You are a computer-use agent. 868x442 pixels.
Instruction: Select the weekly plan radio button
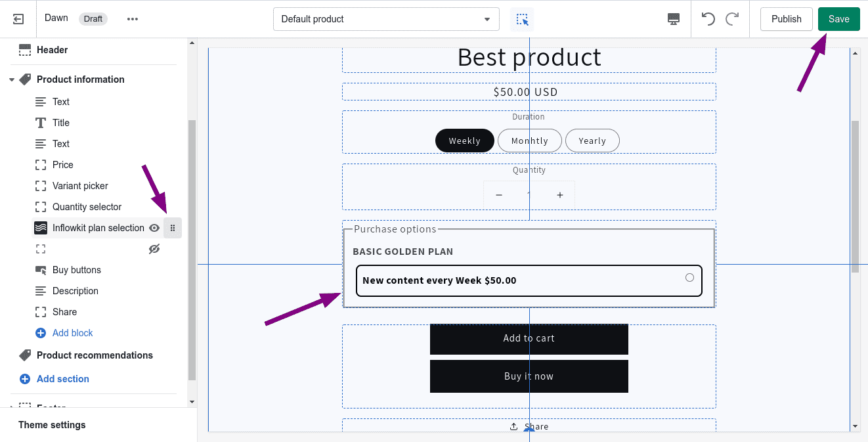click(x=689, y=278)
